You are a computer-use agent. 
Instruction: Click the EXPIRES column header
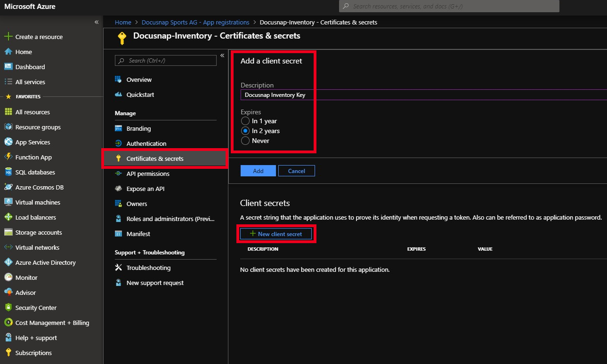point(416,249)
